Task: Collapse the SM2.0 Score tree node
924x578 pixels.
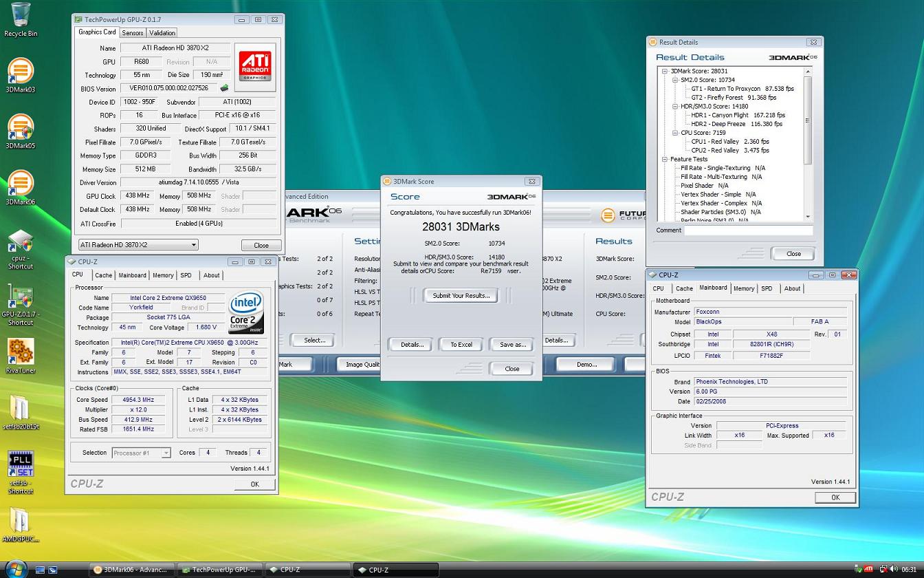Action: pyautogui.click(x=675, y=80)
